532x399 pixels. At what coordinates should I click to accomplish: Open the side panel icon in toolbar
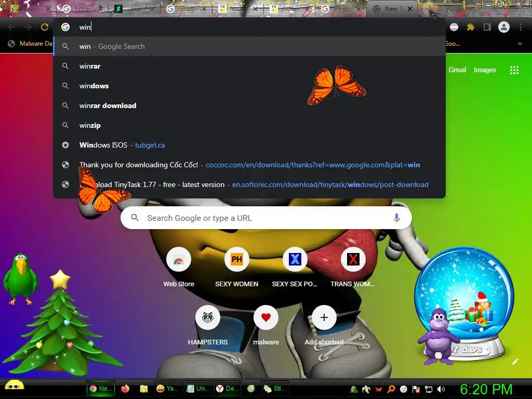pos(487,27)
